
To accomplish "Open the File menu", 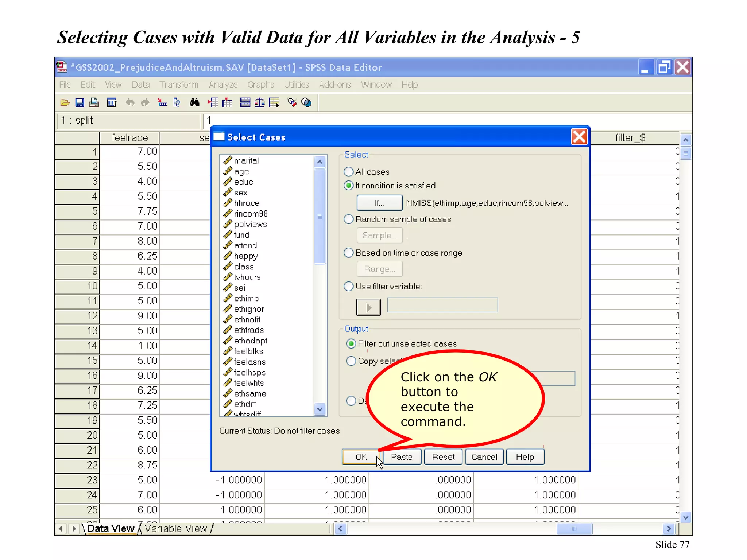I will click(x=65, y=85).
